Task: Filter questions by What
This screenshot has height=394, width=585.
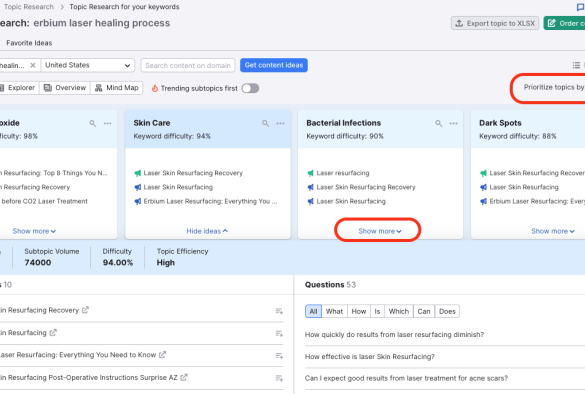Action: point(334,311)
